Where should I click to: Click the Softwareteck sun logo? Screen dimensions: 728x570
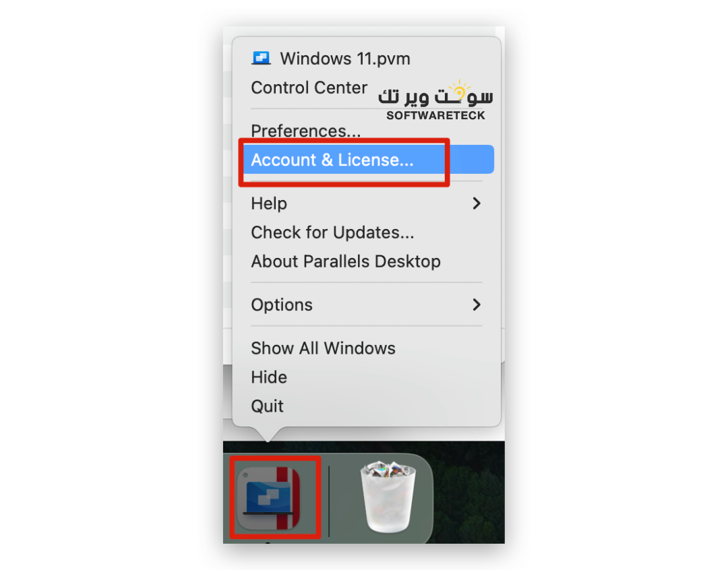coord(459,91)
